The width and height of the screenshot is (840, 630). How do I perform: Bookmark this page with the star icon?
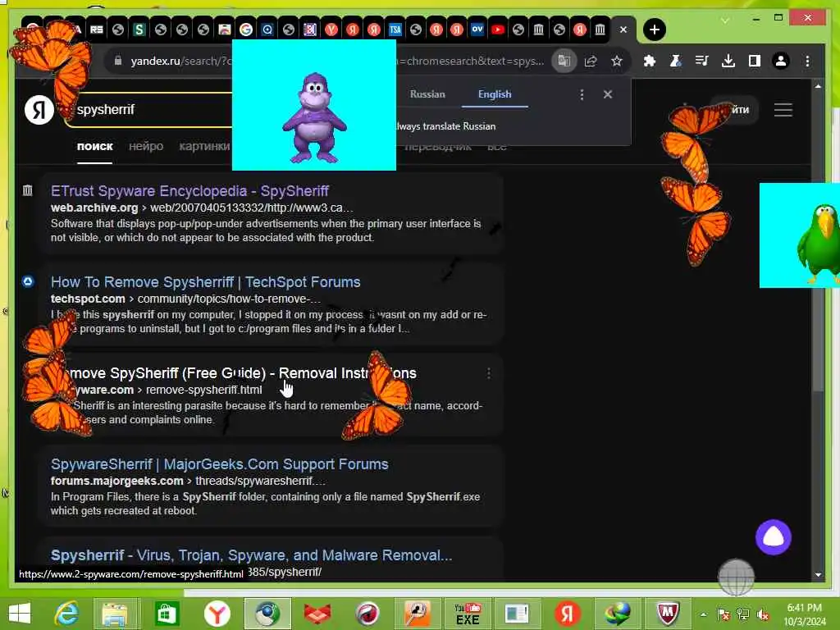tap(617, 61)
